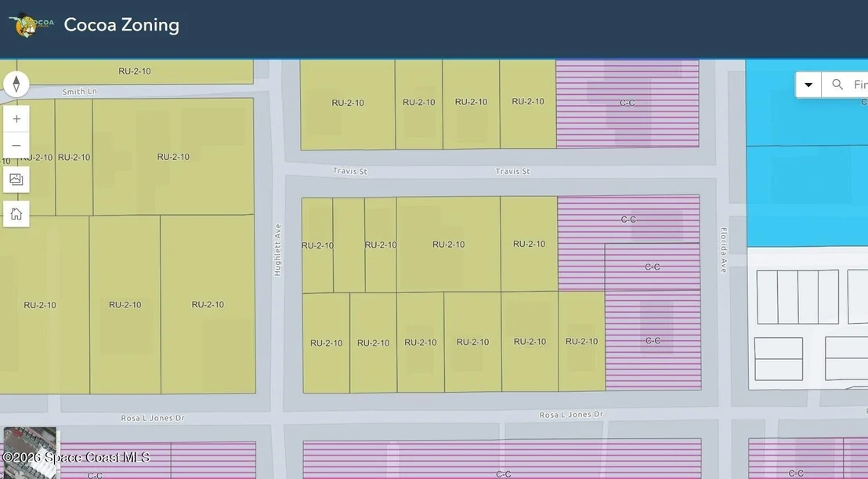
Task: Click the Cocoa Zoning title
Action: pos(121,25)
